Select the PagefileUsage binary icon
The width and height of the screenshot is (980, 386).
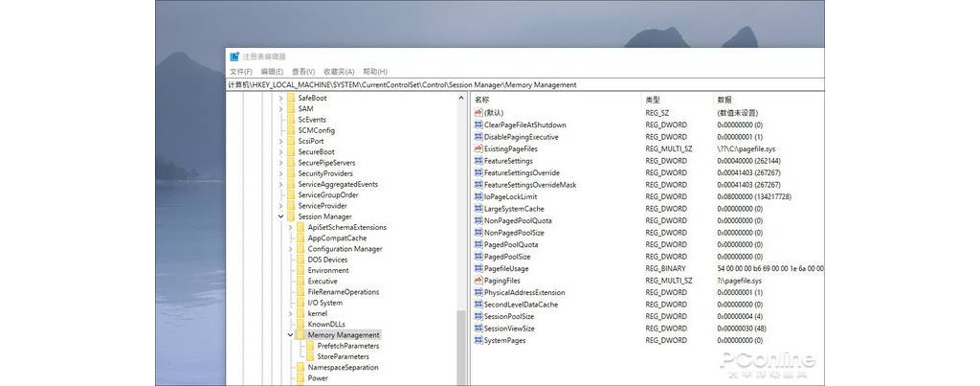[479, 268]
